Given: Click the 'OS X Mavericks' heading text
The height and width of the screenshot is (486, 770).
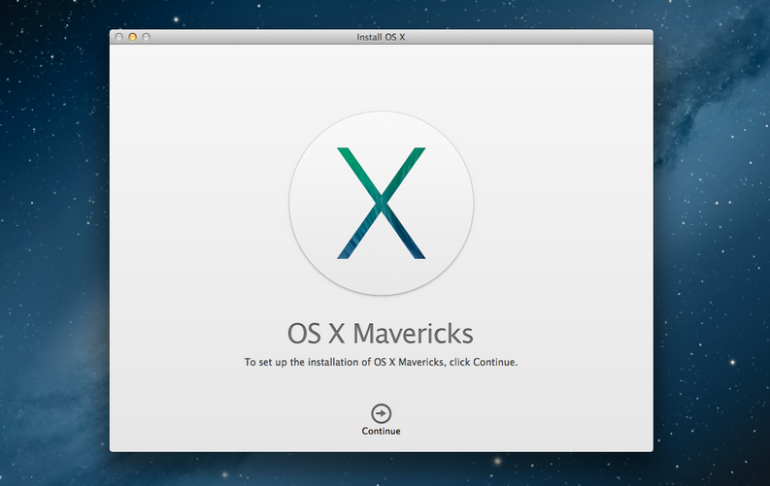Looking at the screenshot, I should [380, 333].
